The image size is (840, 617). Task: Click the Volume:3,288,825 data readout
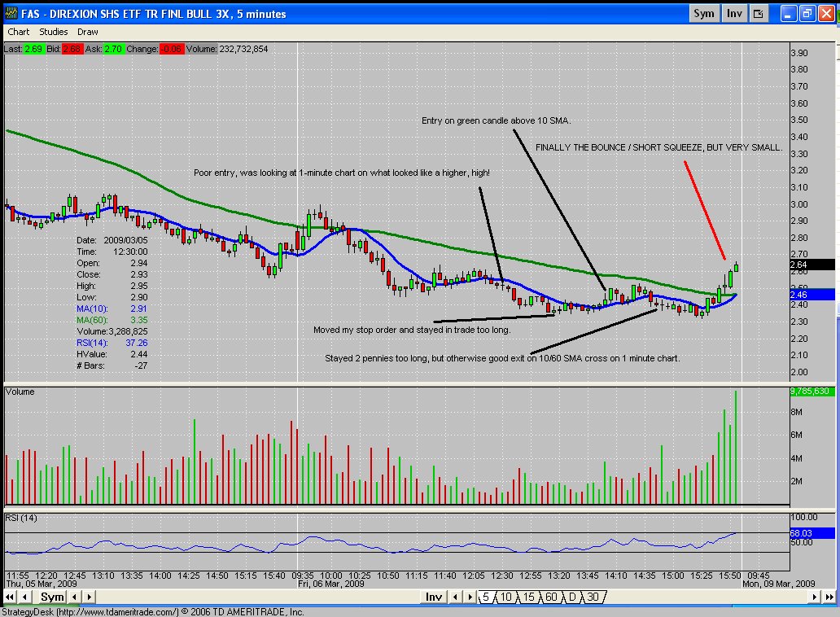click(112, 331)
